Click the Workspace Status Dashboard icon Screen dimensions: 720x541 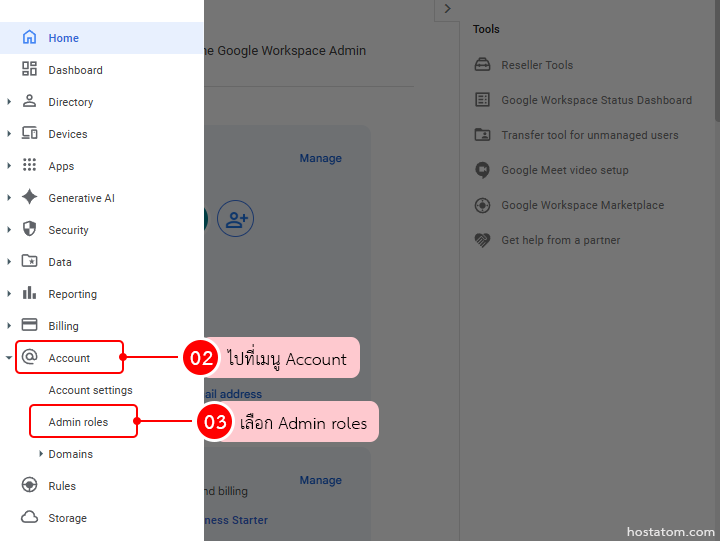click(482, 100)
